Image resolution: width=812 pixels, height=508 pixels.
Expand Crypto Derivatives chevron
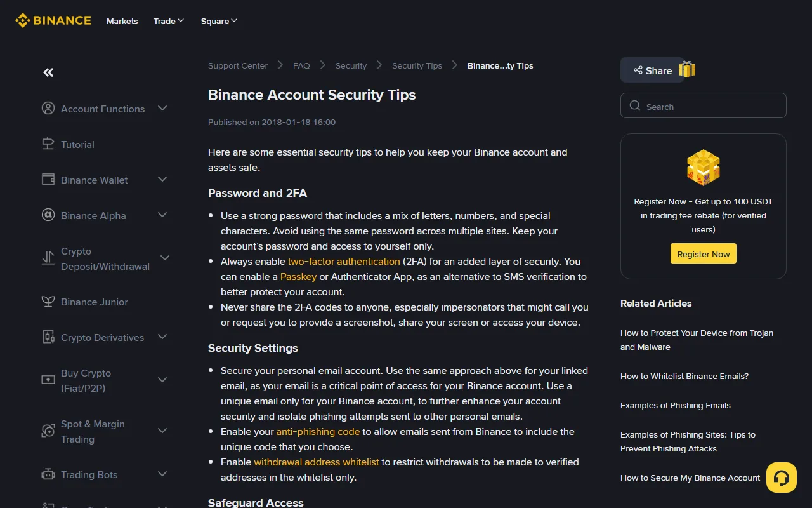pyautogui.click(x=162, y=337)
